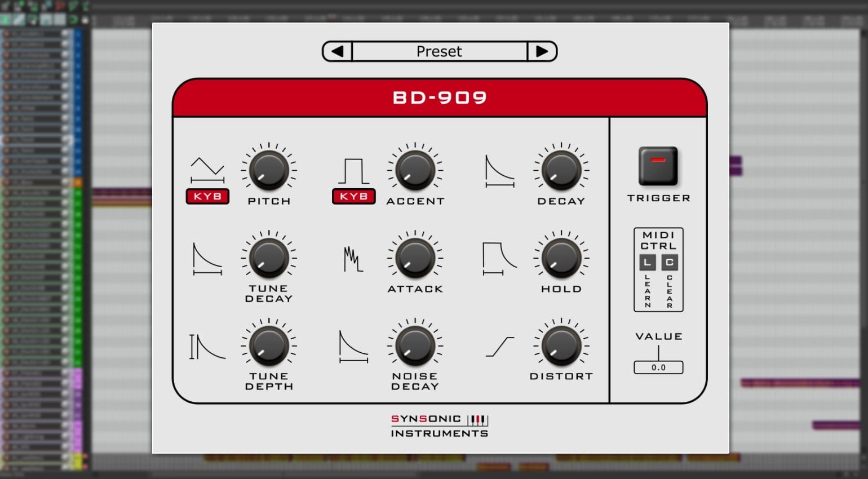
Task: Toggle the KYB button beside Accent
Action: pyautogui.click(x=353, y=196)
